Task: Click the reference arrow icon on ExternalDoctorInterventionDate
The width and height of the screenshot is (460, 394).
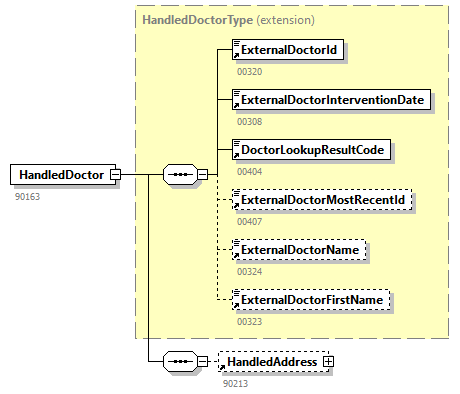Action: coord(236,105)
